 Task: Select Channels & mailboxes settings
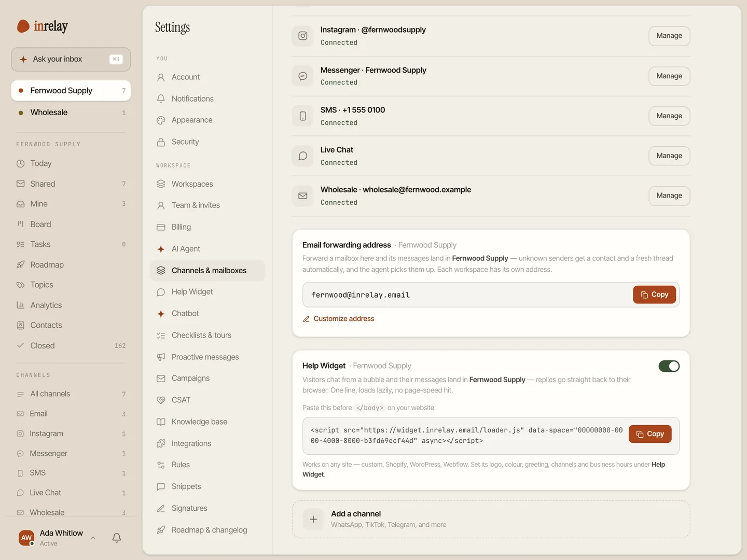[x=208, y=271]
